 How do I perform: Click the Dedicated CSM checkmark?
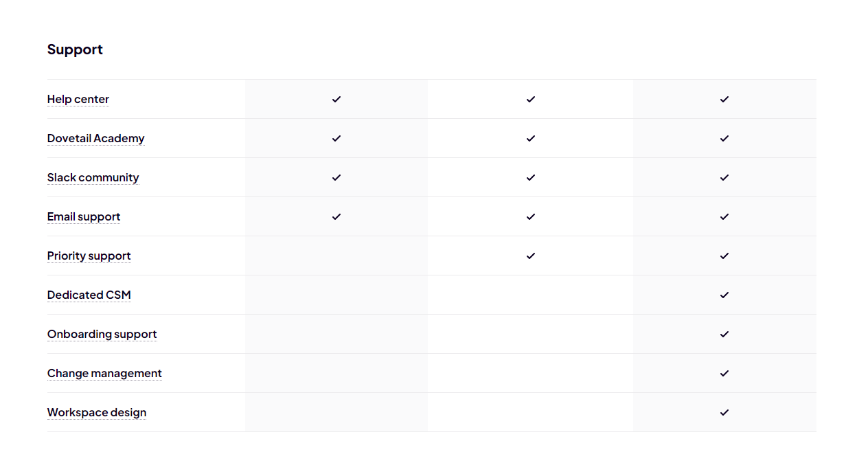tap(724, 295)
